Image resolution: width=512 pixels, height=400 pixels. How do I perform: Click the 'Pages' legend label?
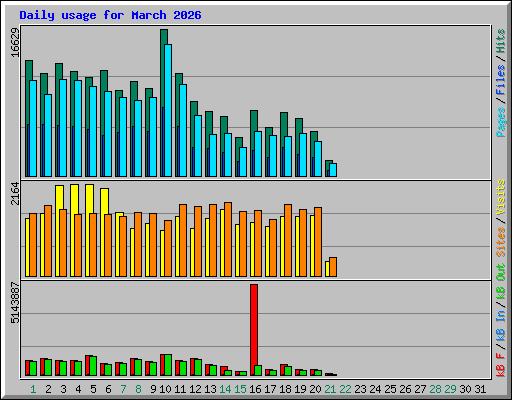pos(501,122)
